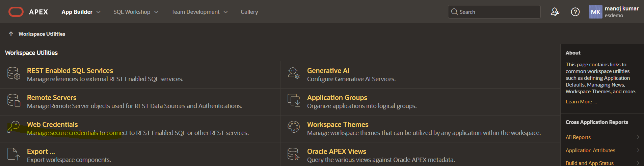Click the REST Enabled SQL Services database icon

click(14, 73)
